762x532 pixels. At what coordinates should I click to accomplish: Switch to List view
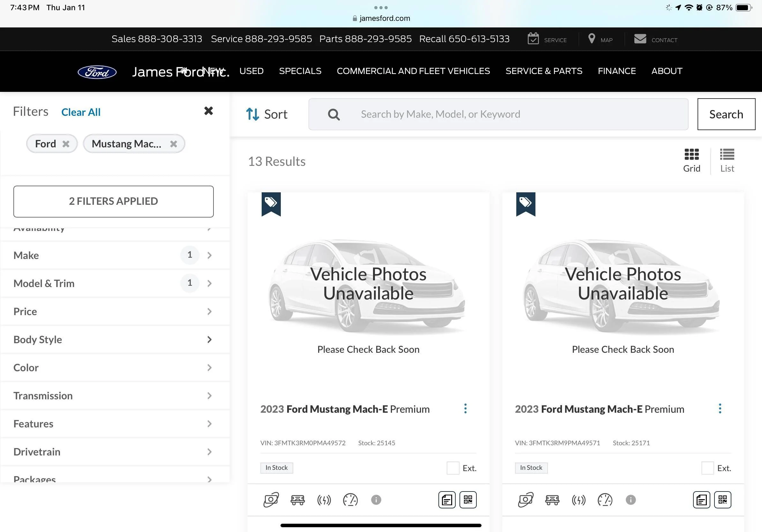[727, 160]
